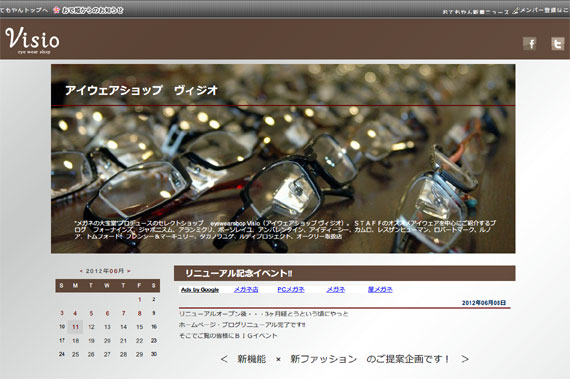Open the おてもやんからのお知らせ link
This screenshot has width=570, height=379.
pos(93,11)
